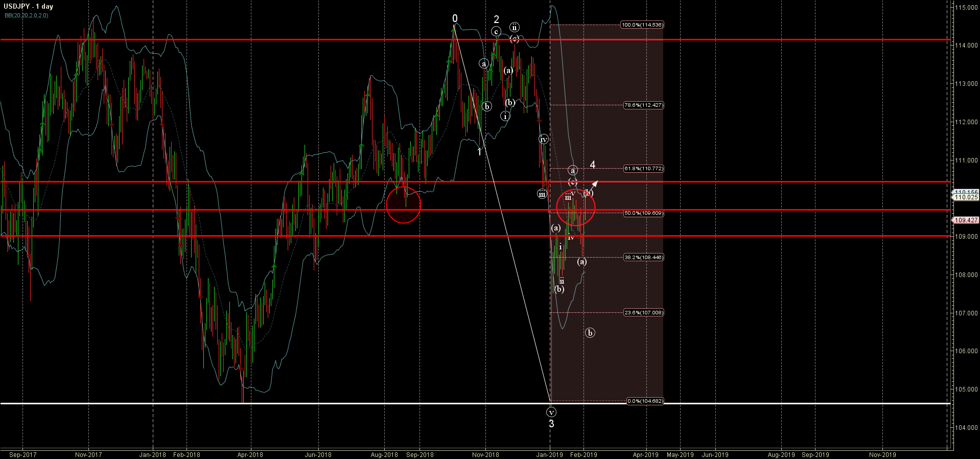The image size is (980, 459).
Task: Select the Nov-2017 date label
Action: pyautogui.click(x=88, y=454)
